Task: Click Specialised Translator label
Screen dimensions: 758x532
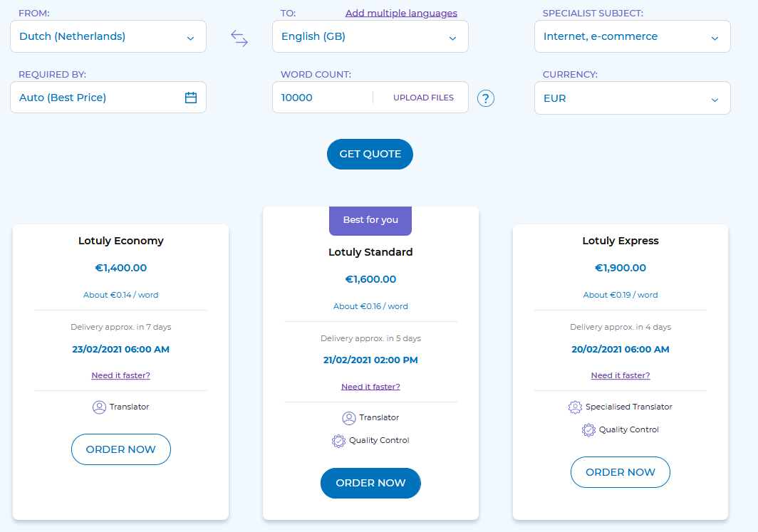Action: (628, 407)
